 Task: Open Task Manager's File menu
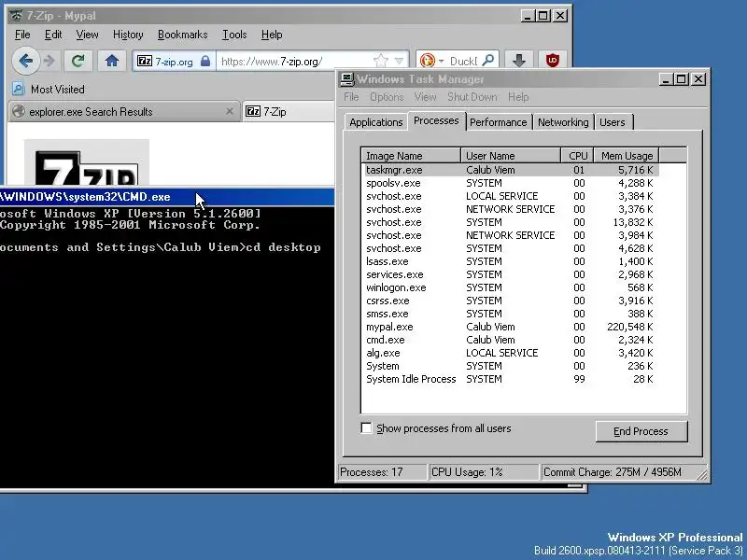point(351,97)
